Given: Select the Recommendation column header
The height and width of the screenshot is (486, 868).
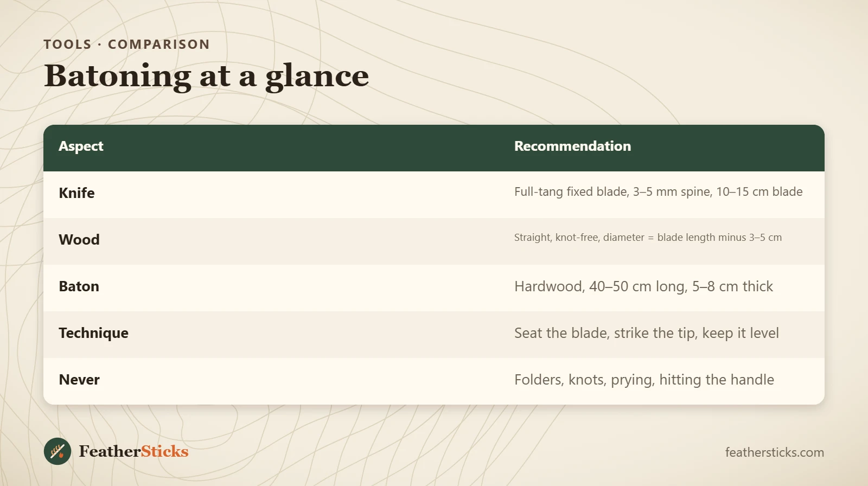Looking at the screenshot, I should tap(572, 146).
